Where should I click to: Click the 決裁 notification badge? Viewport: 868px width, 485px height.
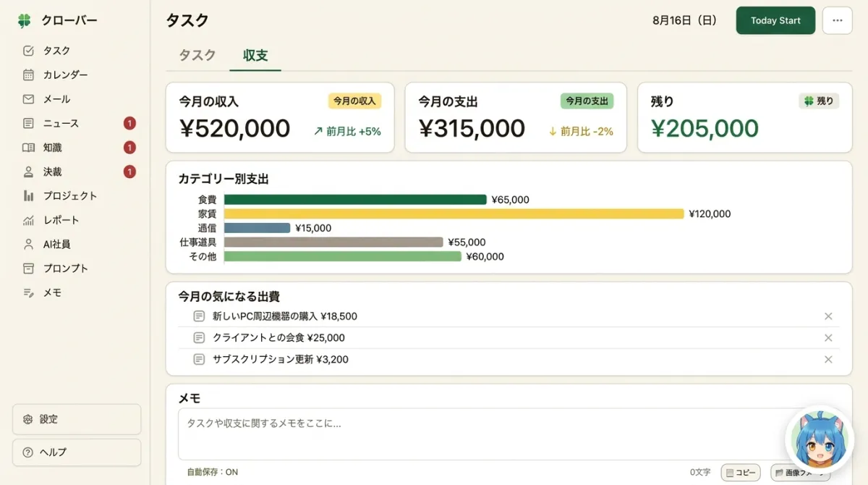[129, 172]
